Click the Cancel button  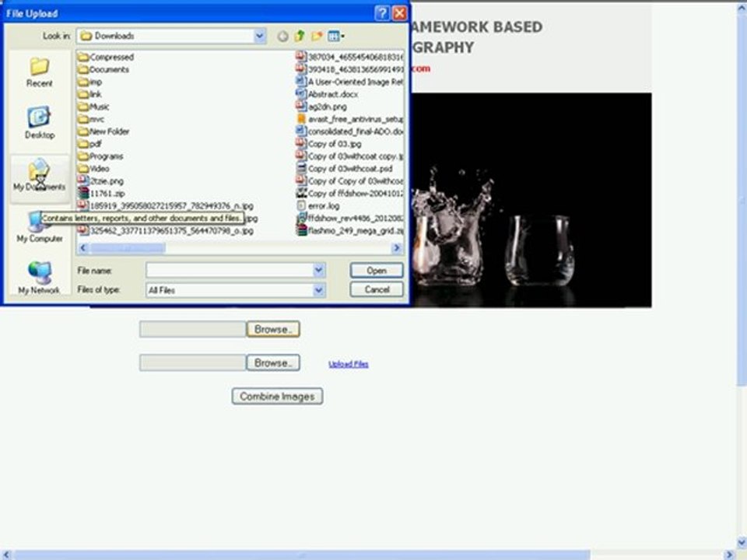(377, 289)
